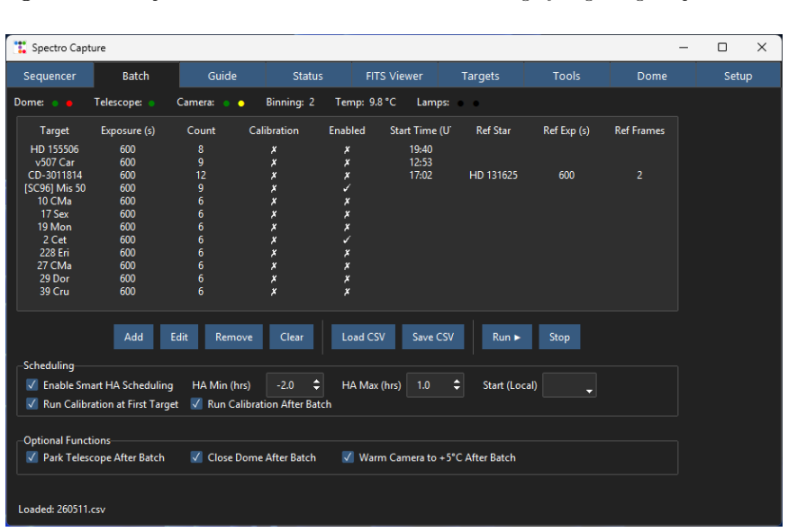
Task: Click the Ref Frames column header
Action: click(639, 131)
